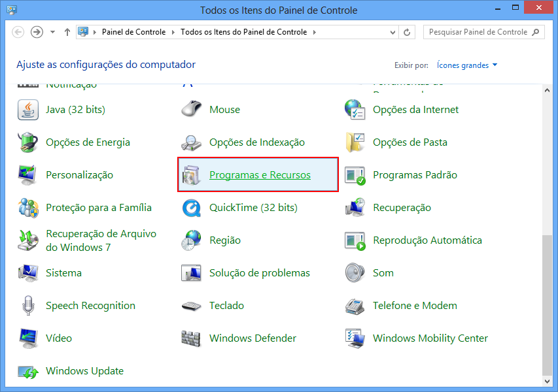Click the scrollbar up arrow
This screenshot has height=392, width=558.
coord(547,90)
